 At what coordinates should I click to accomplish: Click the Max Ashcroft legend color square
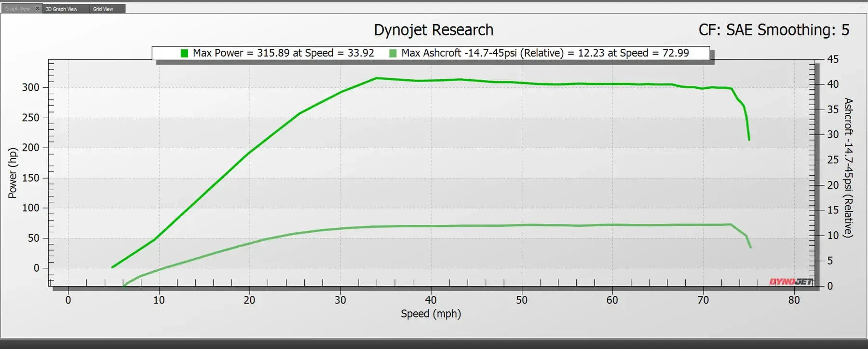pyautogui.click(x=393, y=53)
